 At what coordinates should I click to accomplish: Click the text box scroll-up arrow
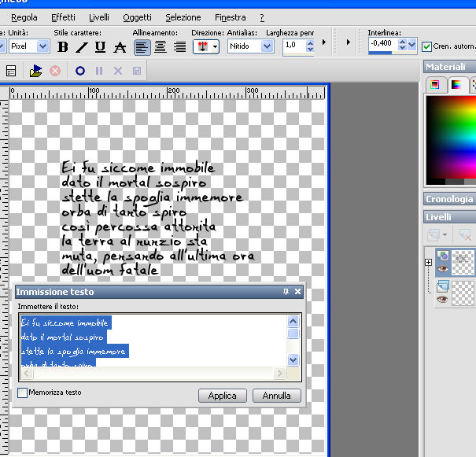click(x=293, y=322)
